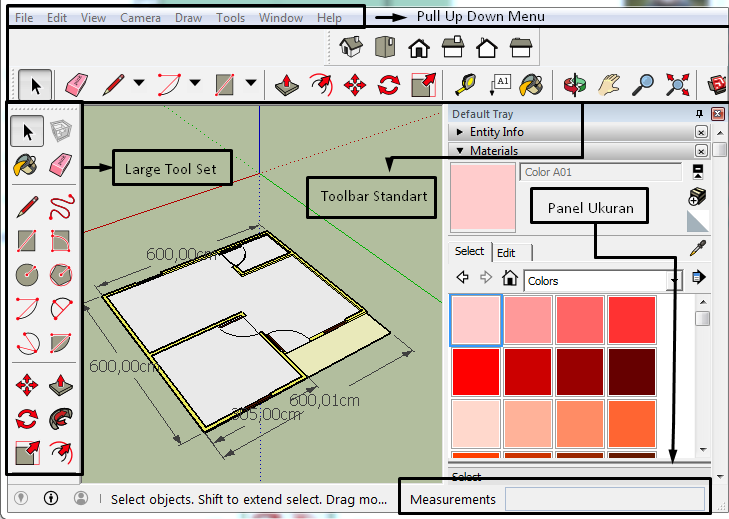The width and height of the screenshot is (729, 519).
Task: Open the Edit menu
Action: [x=57, y=18]
